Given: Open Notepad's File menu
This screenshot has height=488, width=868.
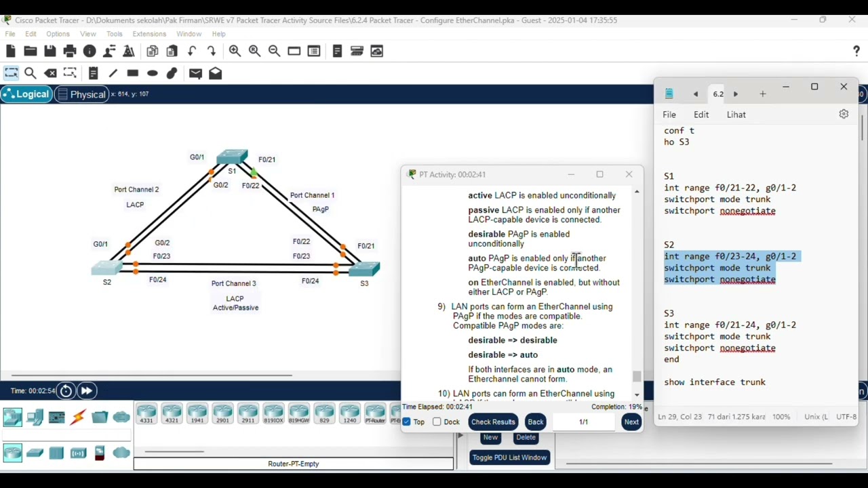Looking at the screenshot, I should (669, 115).
